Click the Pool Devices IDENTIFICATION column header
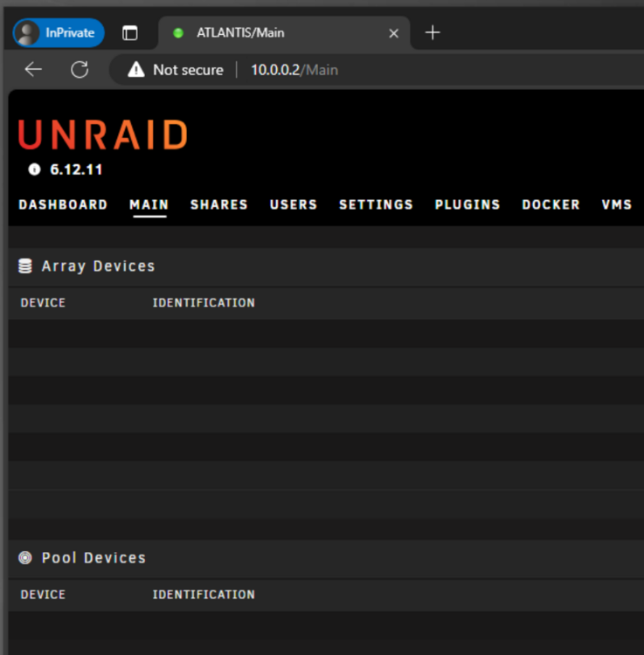 204,595
